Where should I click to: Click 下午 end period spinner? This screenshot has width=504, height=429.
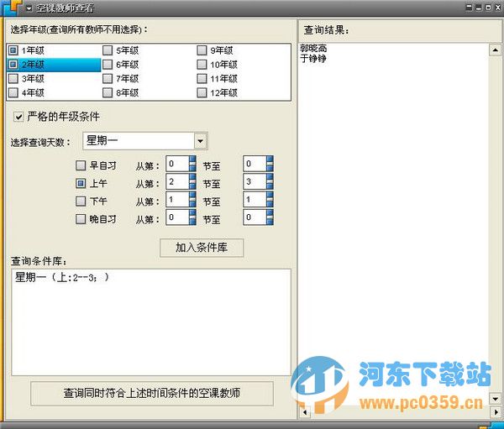coord(270,199)
